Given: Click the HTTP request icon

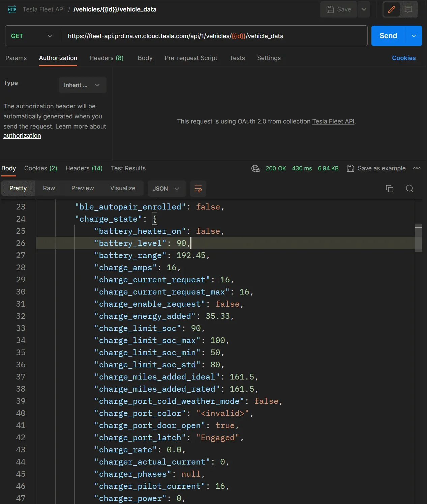Looking at the screenshot, I should [12, 9].
